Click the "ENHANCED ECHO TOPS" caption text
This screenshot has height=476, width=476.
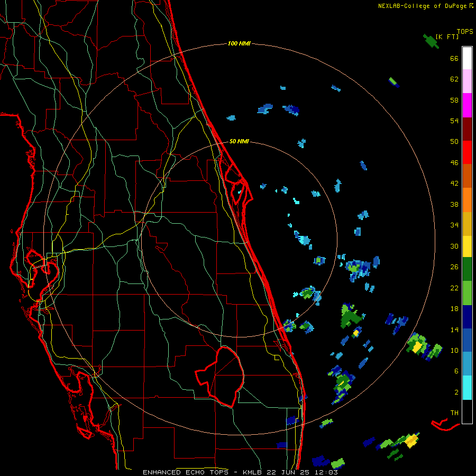(x=186, y=472)
